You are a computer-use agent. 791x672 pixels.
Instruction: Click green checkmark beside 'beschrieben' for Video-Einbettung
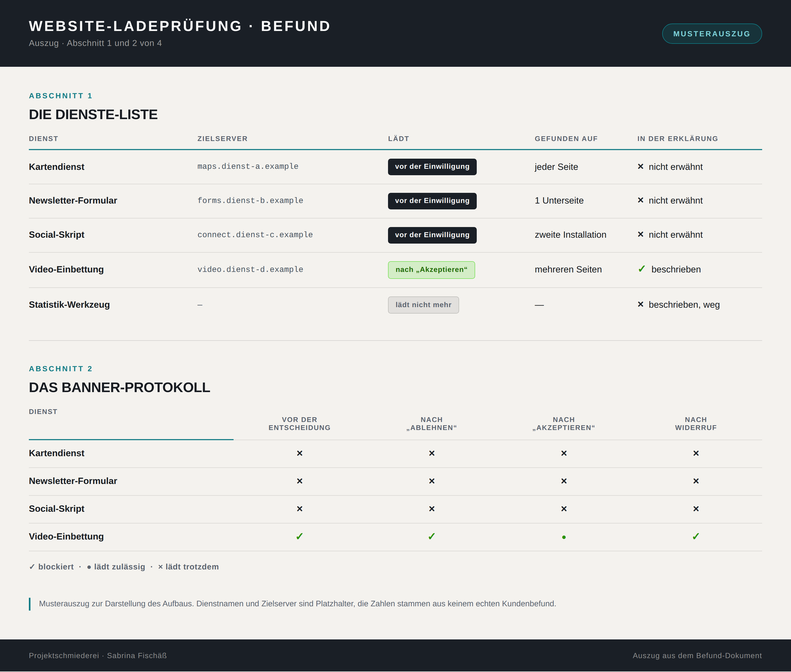[x=642, y=269]
